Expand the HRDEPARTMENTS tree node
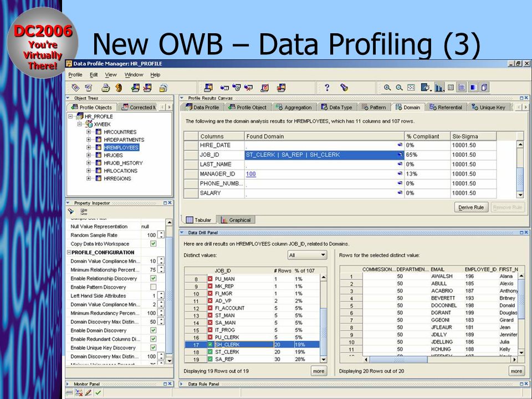 pyautogui.click(x=89, y=140)
